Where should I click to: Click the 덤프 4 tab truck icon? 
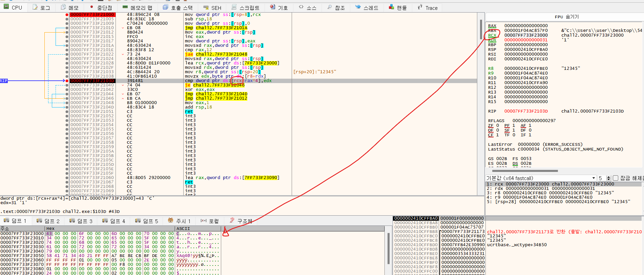(x=105, y=220)
